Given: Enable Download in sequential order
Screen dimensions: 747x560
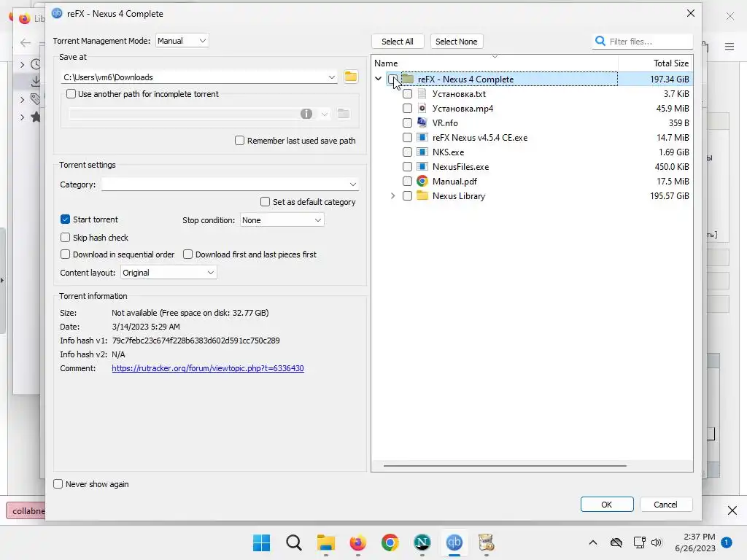Looking at the screenshot, I should tap(65, 254).
